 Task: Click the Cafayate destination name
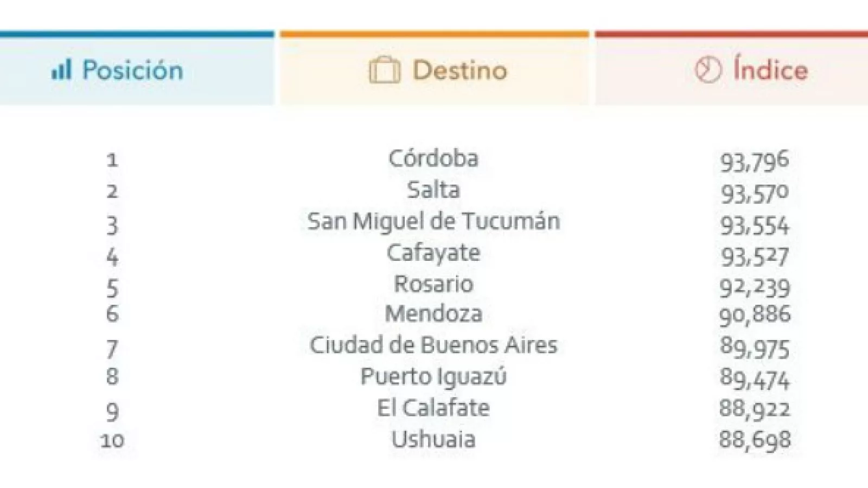433,253
